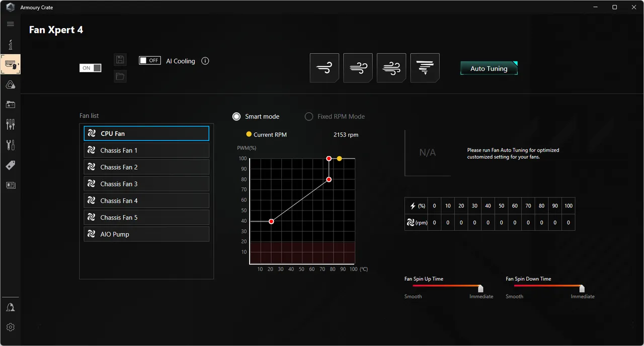This screenshot has height=346, width=644.
Task: Select Chassis Fan 5 in the fan list
Action: click(x=146, y=218)
